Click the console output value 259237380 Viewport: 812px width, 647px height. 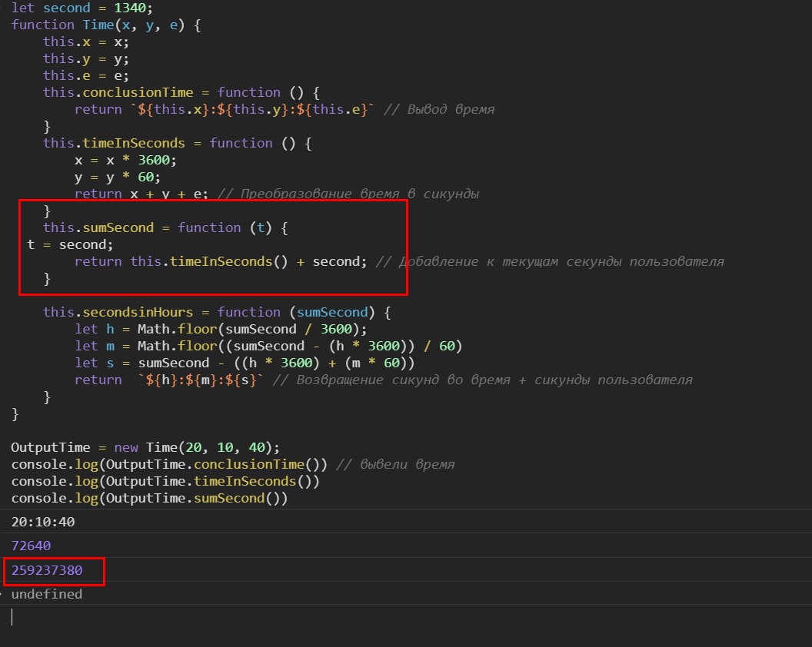click(x=47, y=570)
